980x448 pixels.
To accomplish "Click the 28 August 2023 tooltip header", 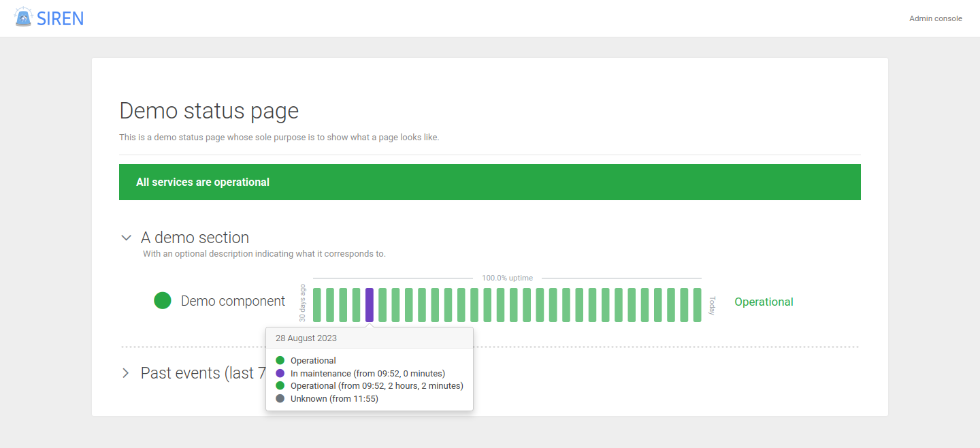I will (x=306, y=338).
